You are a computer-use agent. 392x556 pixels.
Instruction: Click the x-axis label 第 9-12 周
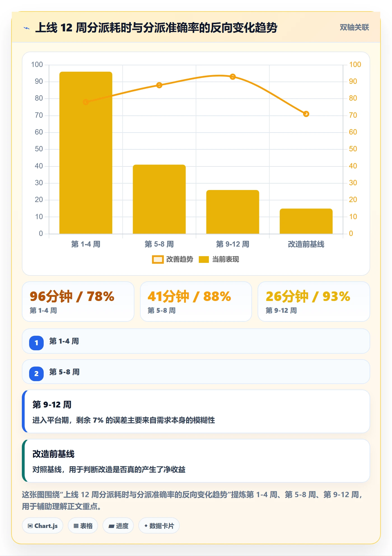(233, 244)
